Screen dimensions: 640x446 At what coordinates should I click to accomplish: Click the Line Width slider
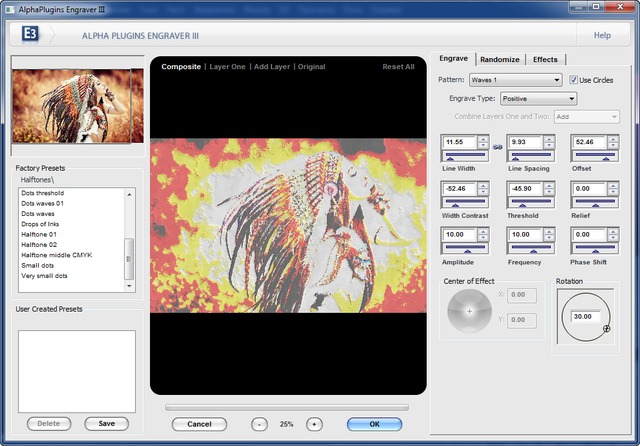click(x=465, y=157)
